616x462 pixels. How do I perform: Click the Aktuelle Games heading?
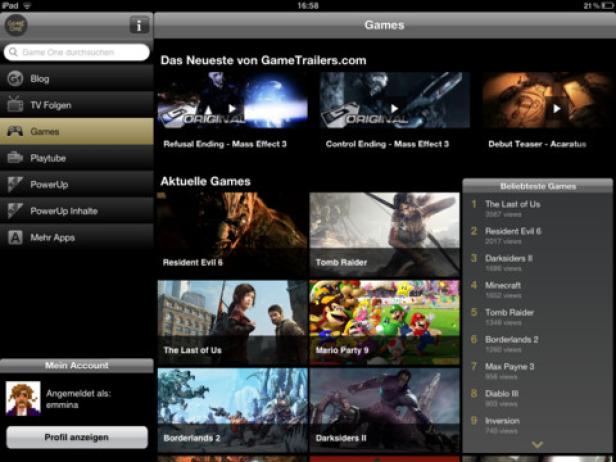tap(205, 181)
